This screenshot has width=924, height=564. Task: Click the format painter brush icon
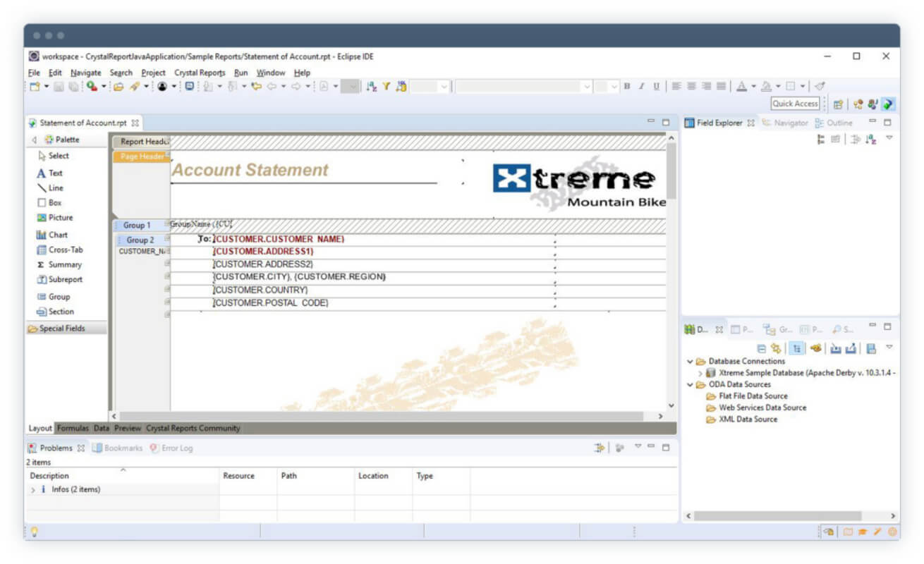pos(819,86)
